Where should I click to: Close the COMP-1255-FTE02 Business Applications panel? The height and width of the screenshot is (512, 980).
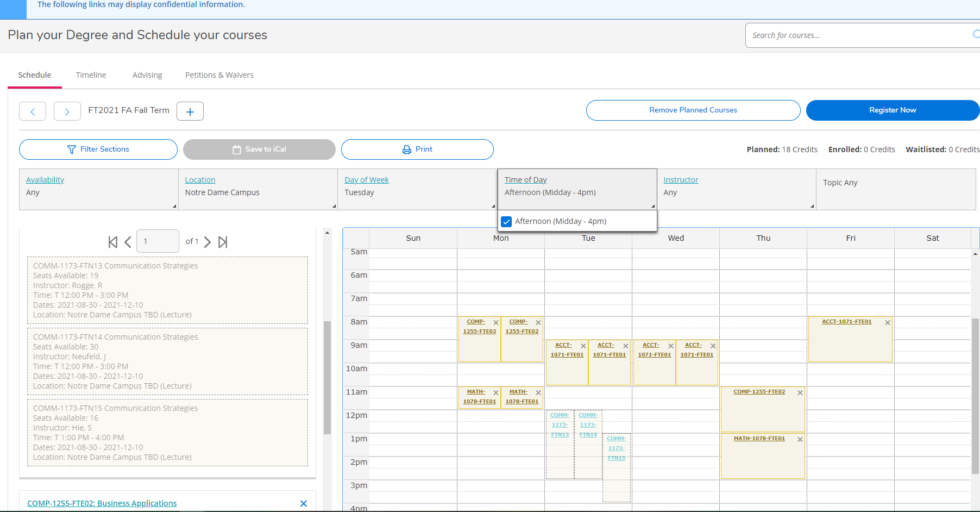304,503
